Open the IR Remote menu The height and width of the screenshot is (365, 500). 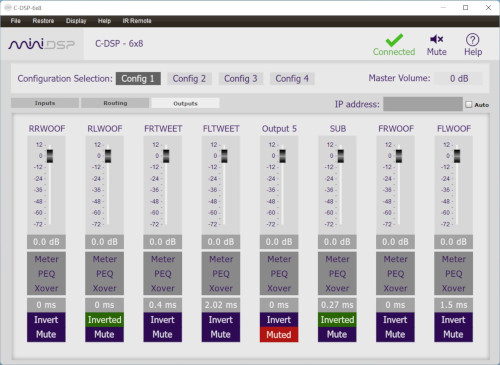(137, 21)
